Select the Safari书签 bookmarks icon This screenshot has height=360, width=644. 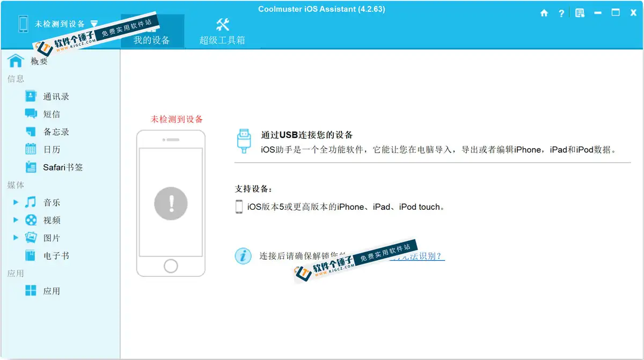tap(31, 167)
